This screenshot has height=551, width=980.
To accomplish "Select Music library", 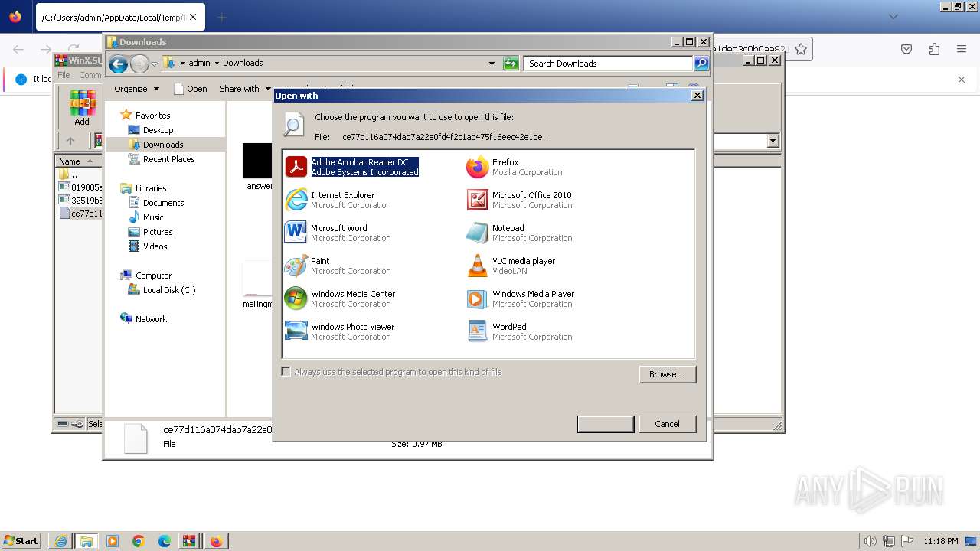I will tap(153, 217).
